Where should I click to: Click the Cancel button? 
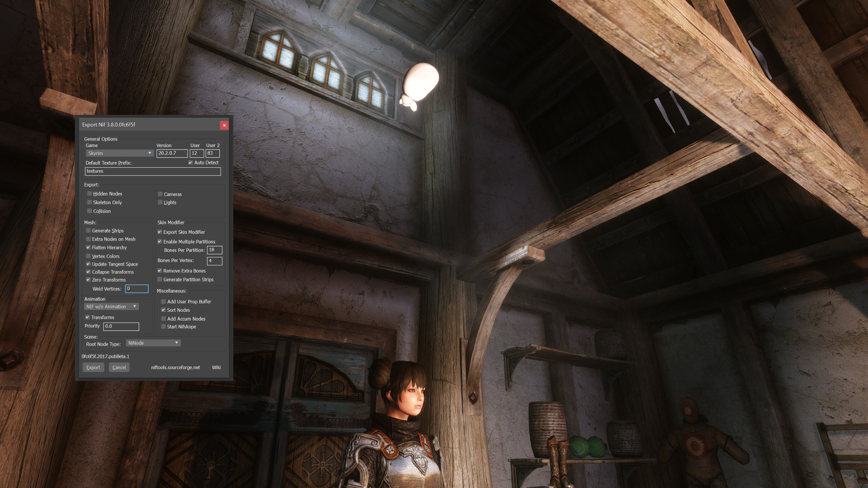(119, 367)
